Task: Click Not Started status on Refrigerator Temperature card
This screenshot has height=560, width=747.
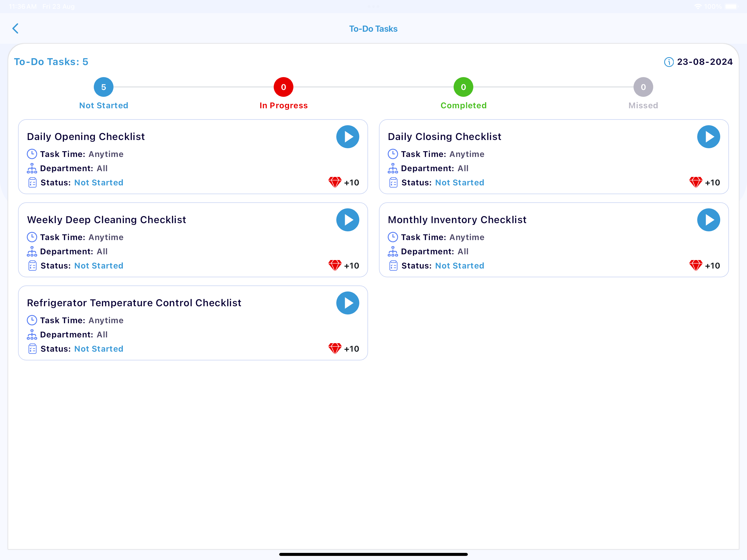Action: [x=99, y=349]
